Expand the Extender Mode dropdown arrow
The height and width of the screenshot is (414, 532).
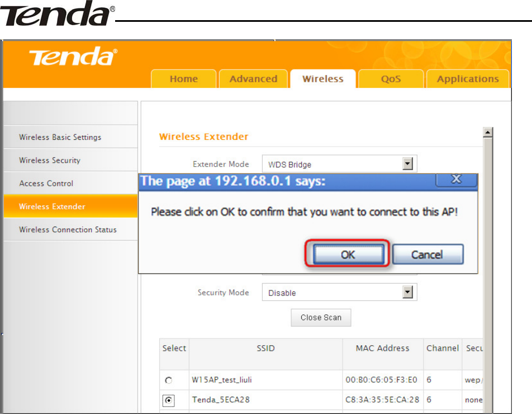point(408,164)
